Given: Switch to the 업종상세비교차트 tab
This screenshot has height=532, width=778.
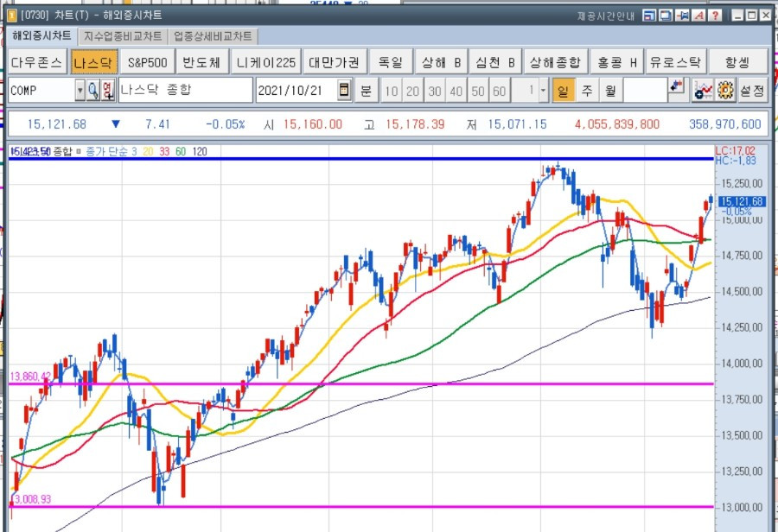Looking at the screenshot, I should (213, 36).
